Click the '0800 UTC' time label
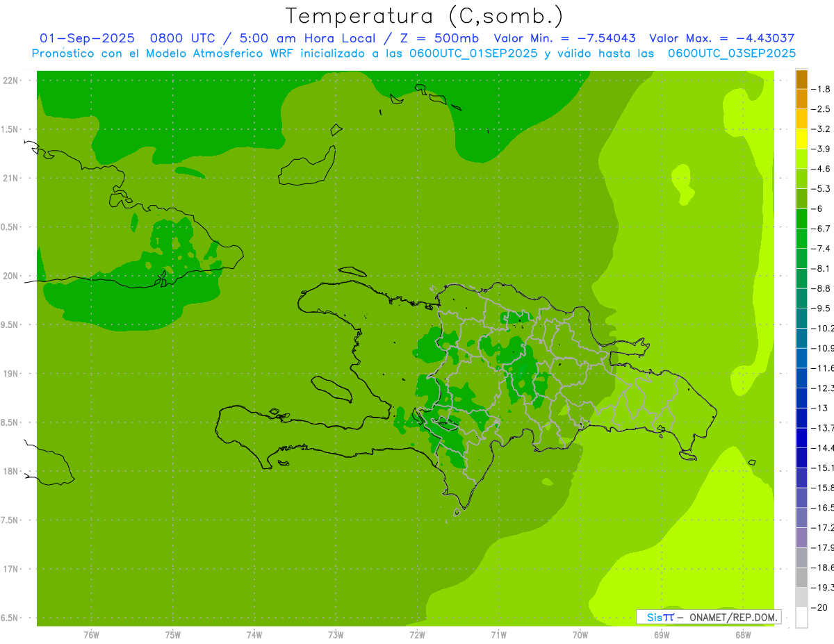 182,39
